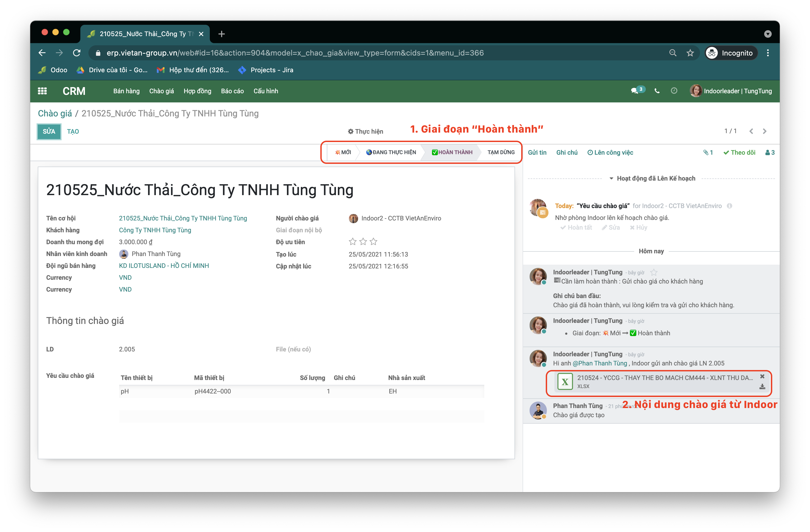Star the 'Cần làm hoàn thành' message

tap(654, 272)
